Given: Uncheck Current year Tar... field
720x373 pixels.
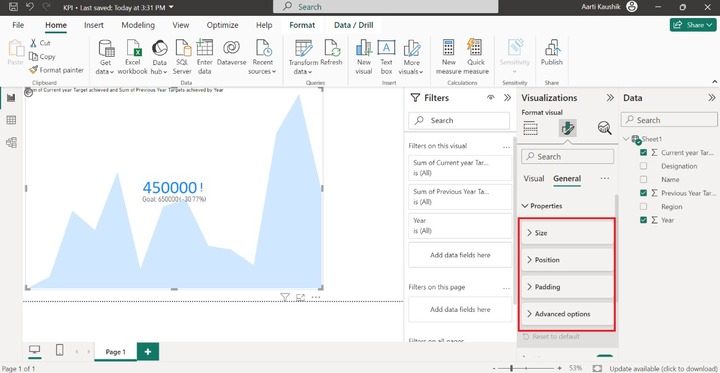Looking at the screenshot, I should coord(643,153).
